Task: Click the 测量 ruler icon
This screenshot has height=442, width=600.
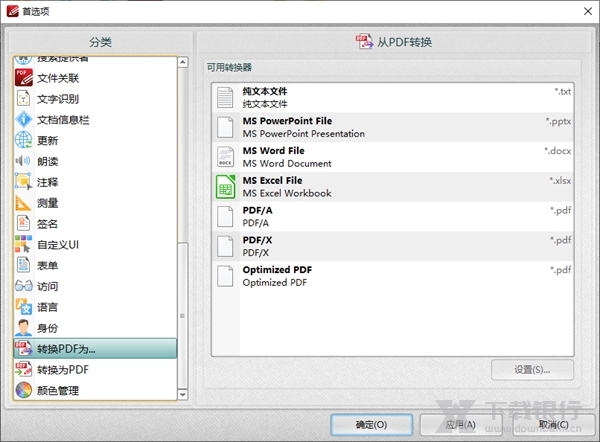Action: coord(23,203)
